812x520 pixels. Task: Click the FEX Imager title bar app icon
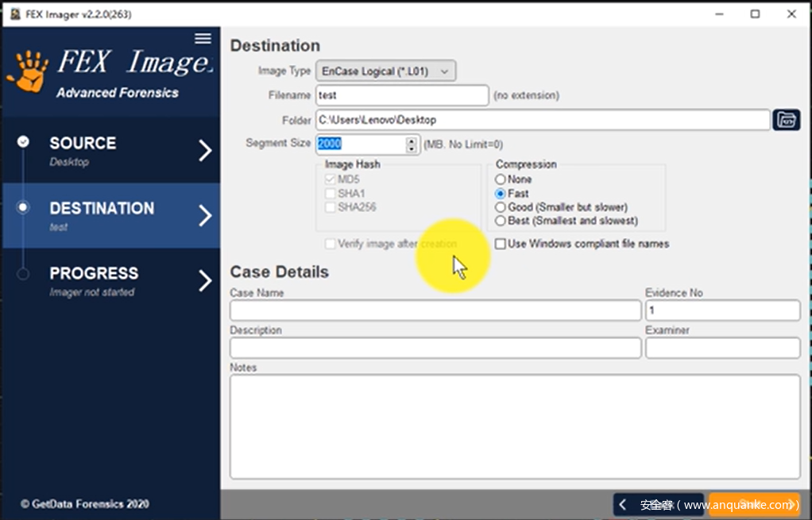pos(16,14)
